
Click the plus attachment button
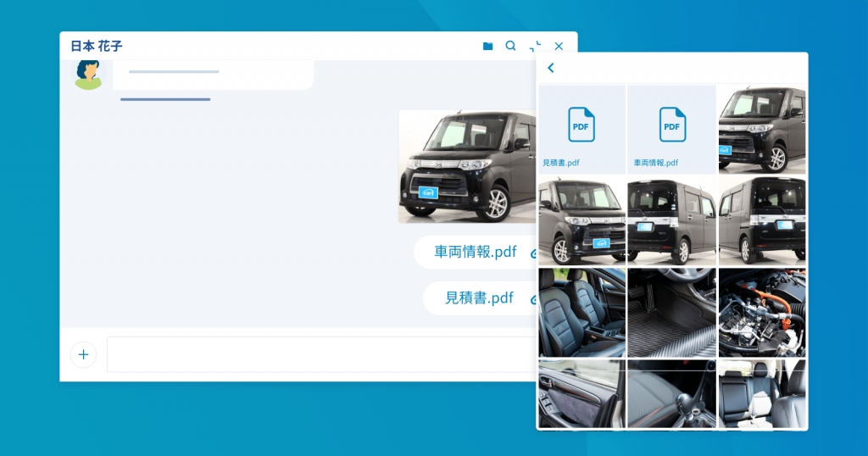(x=84, y=355)
